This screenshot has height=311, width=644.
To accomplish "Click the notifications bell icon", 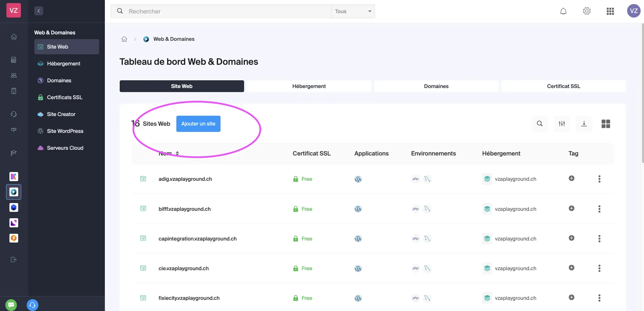I will (563, 11).
